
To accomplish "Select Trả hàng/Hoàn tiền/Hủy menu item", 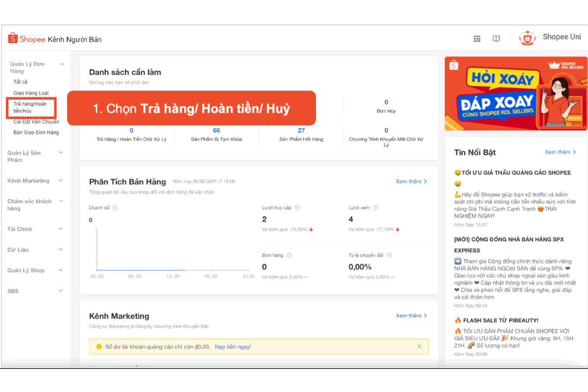I will [x=30, y=107].
